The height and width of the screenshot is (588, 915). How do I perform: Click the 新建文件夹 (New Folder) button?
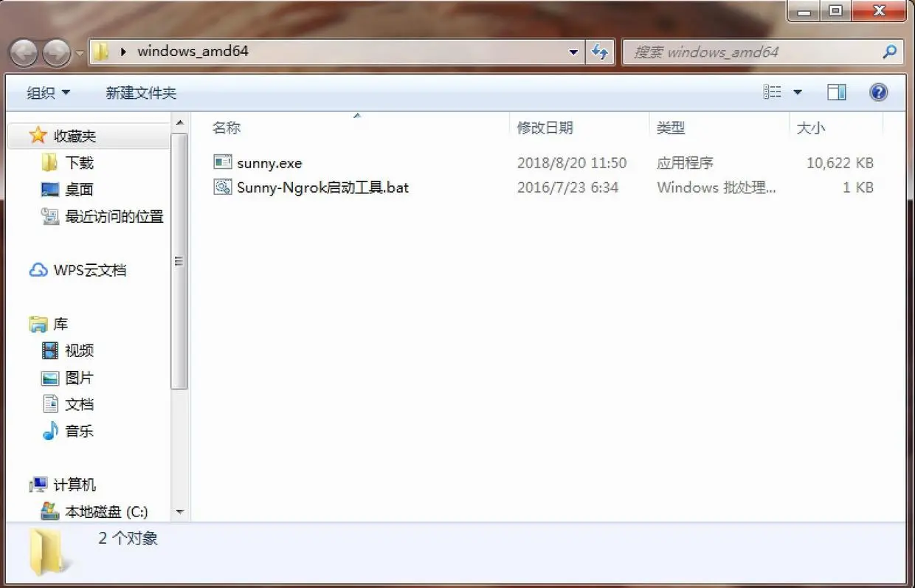pyautogui.click(x=140, y=92)
